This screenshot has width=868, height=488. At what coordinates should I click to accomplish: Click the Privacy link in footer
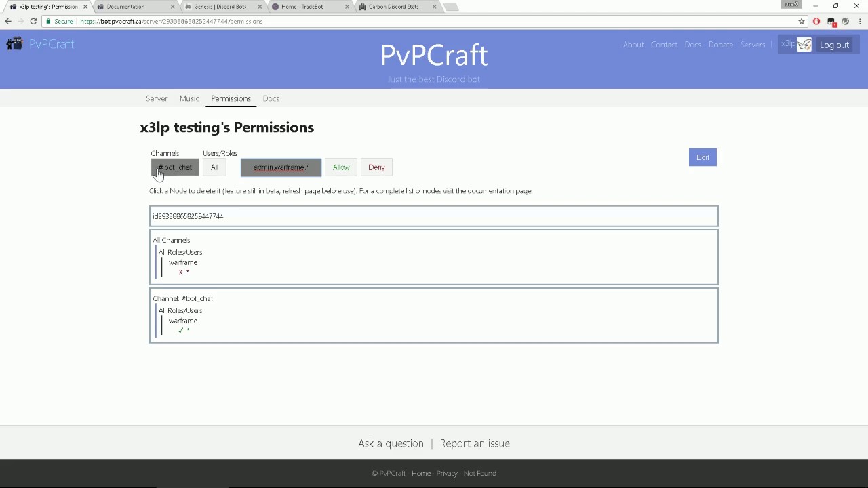pos(447,473)
